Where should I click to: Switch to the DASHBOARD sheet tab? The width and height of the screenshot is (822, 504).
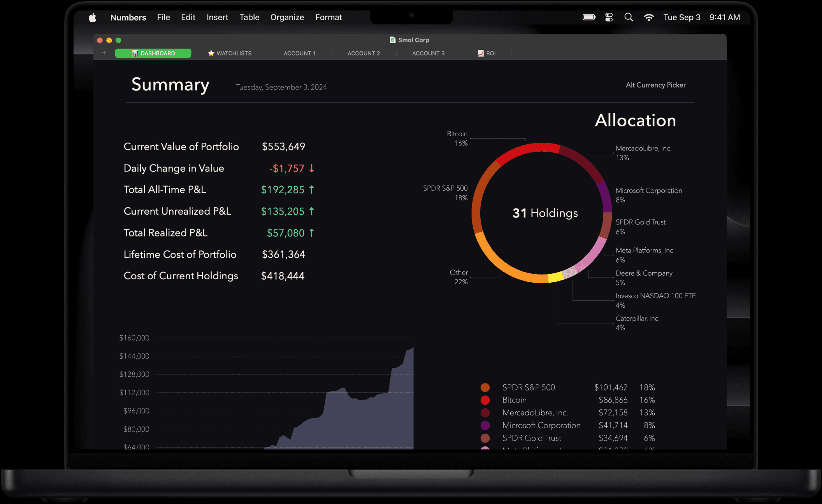[x=153, y=53]
